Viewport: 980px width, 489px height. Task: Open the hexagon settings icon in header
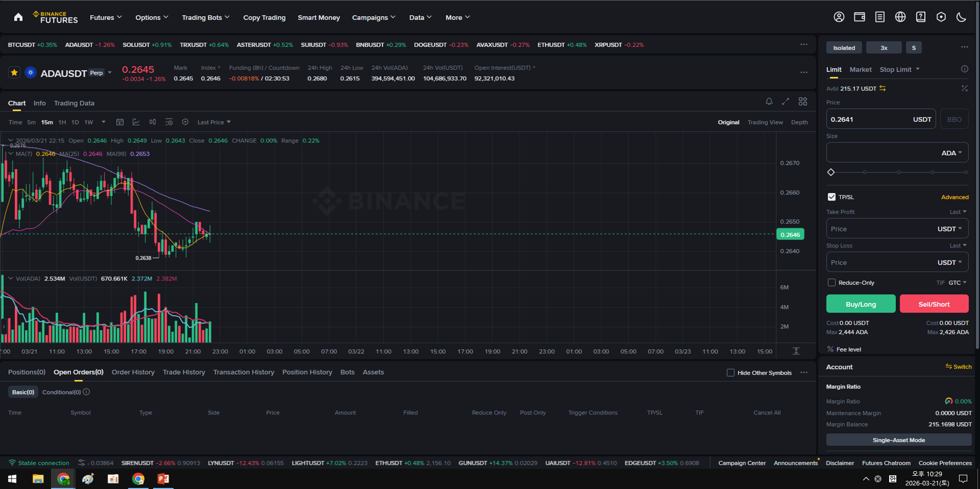pyautogui.click(x=941, y=17)
